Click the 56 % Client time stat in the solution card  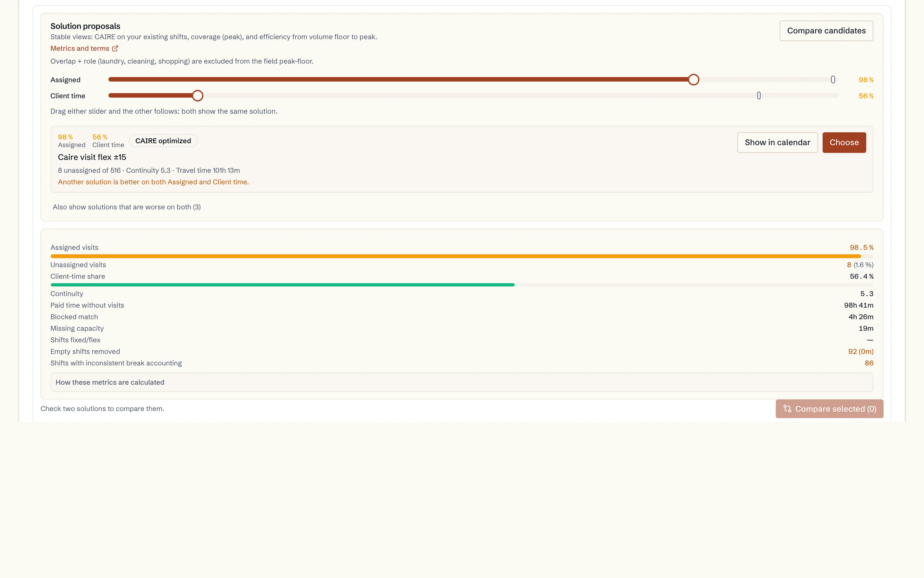(108, 141)
